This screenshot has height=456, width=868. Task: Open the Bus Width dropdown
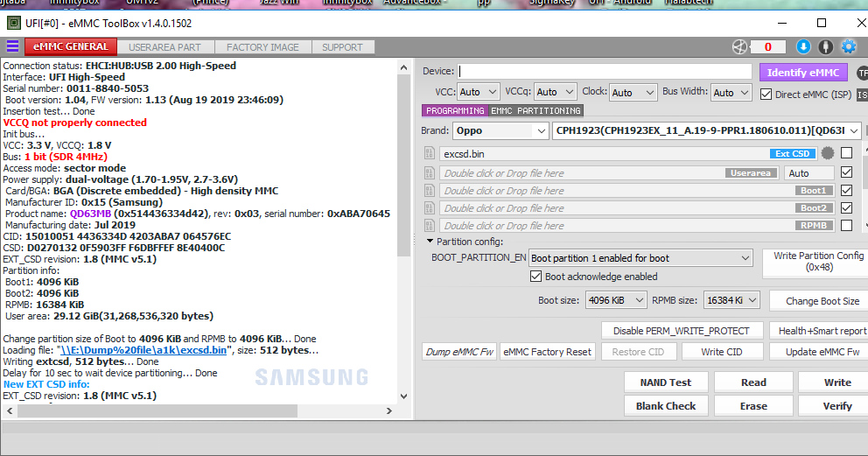(x=731, y=93)
